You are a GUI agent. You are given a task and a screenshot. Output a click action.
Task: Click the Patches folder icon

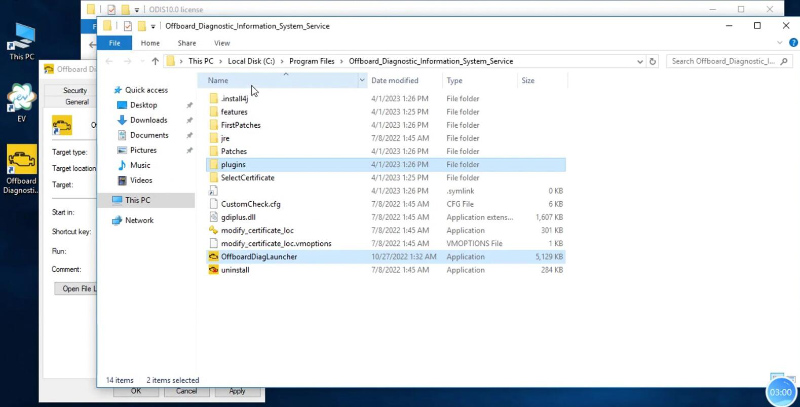pyautogui.click(x=214, y=151)
